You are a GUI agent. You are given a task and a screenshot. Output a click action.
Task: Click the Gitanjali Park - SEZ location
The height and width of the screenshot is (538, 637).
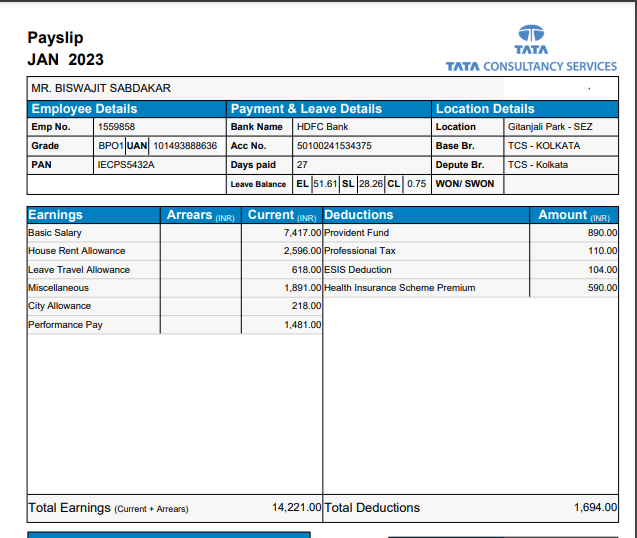click(x=550, y=127)
